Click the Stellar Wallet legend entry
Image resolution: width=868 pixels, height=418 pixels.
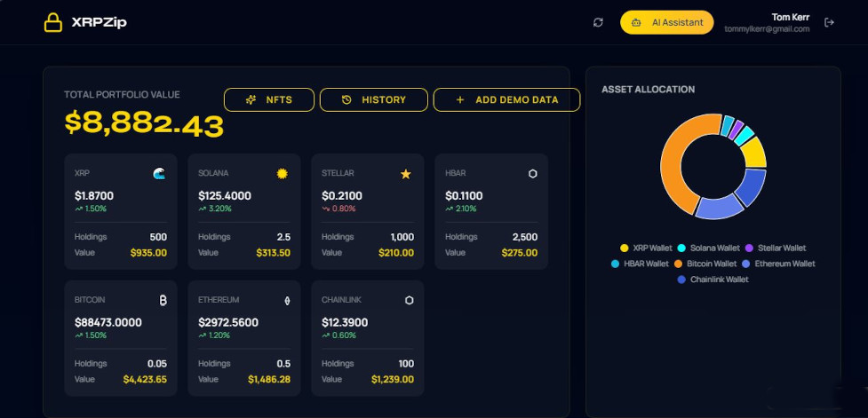click(x=776, y=248)
